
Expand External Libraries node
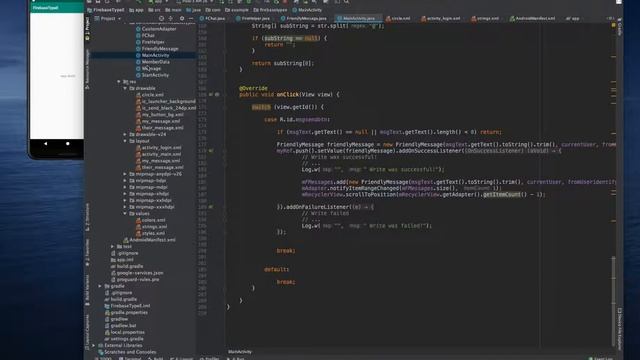(x=94, y=345)
